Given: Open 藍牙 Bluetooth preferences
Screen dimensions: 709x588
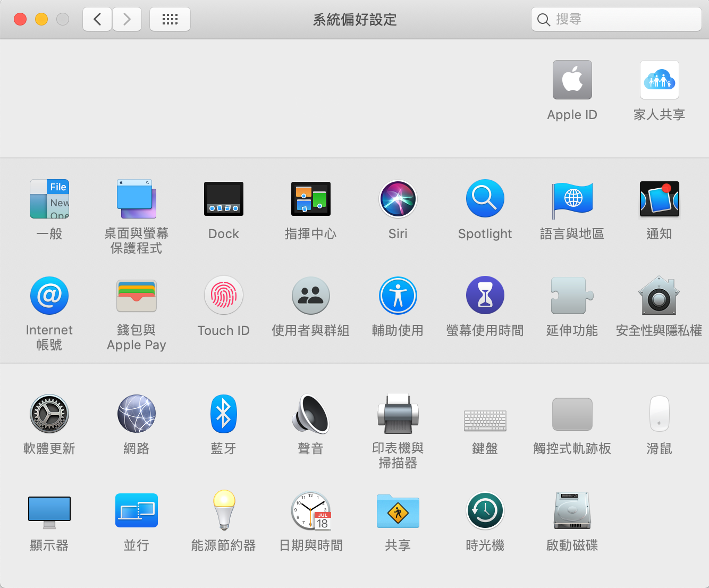Looking at the screenshot, I should [x=224, y=414].
